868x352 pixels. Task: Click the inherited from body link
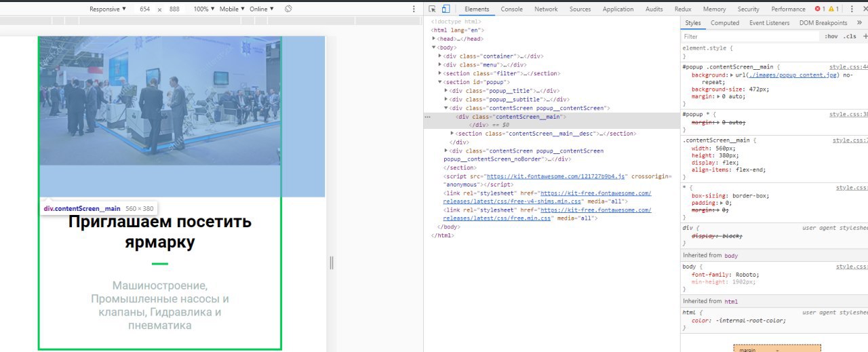731,256
